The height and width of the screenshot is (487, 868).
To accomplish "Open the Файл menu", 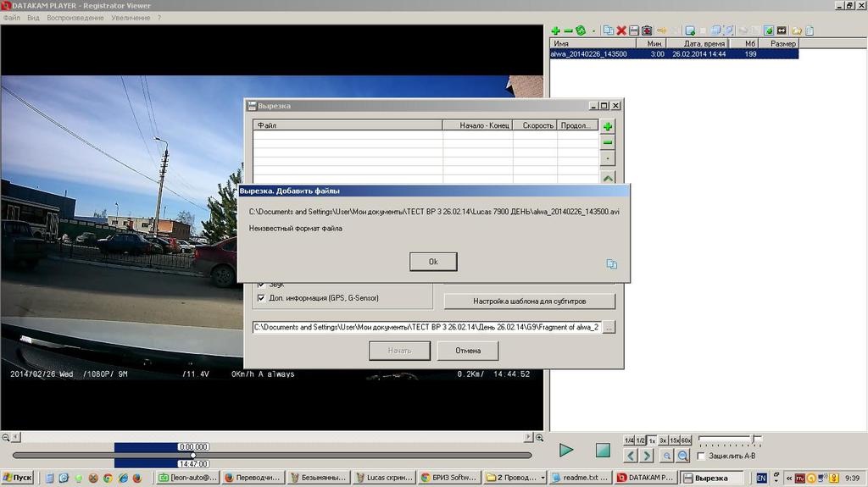I will tap(12, 18).
